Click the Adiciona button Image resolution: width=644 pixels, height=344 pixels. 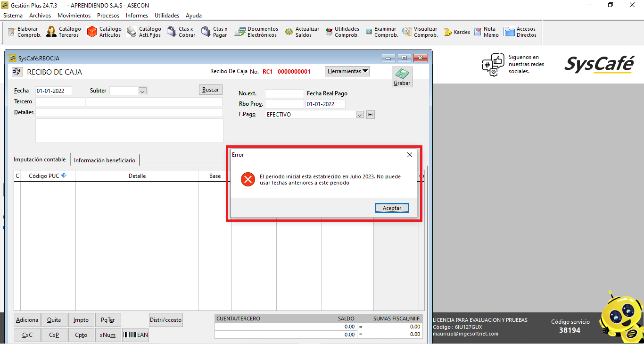27,320
